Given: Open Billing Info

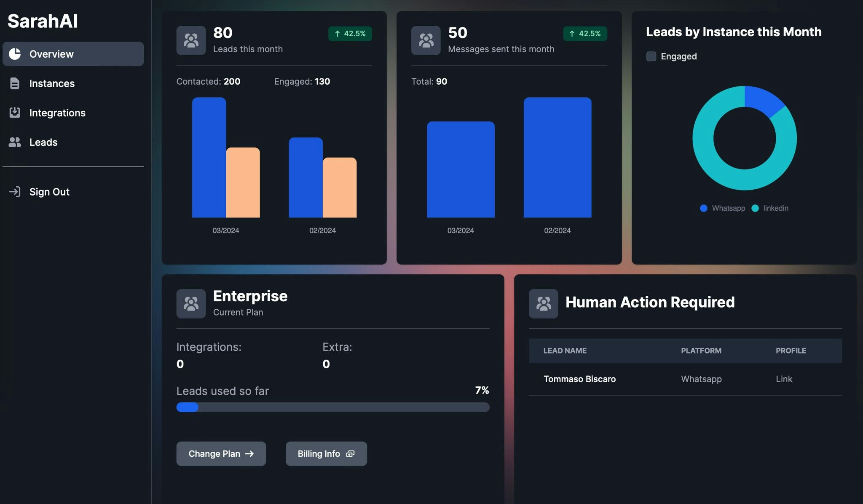Looking at the screenshot, I should 326,453.
